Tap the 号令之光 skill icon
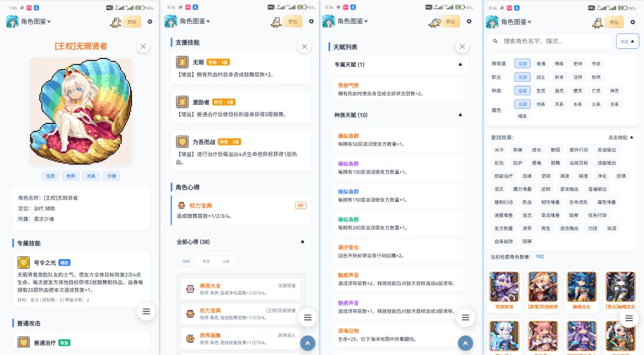This screenshot has width=644, height=355. pos(23,262)
